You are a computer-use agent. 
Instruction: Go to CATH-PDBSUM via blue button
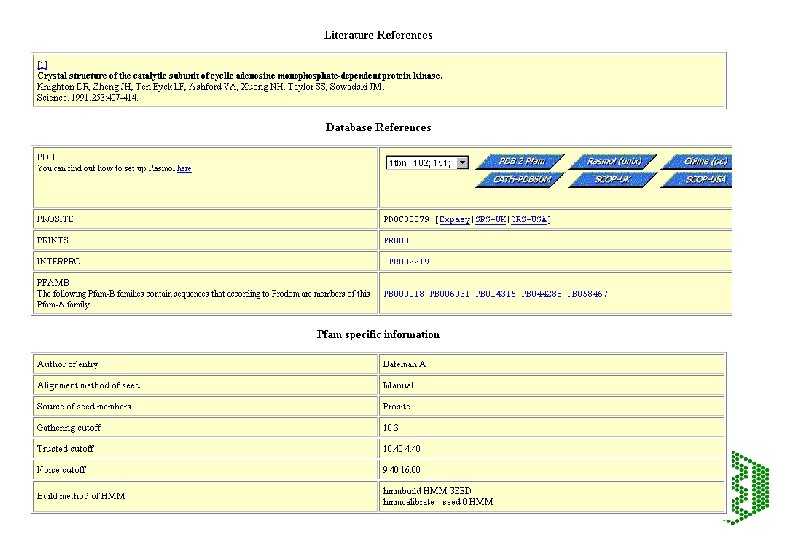tap(520, 179)
